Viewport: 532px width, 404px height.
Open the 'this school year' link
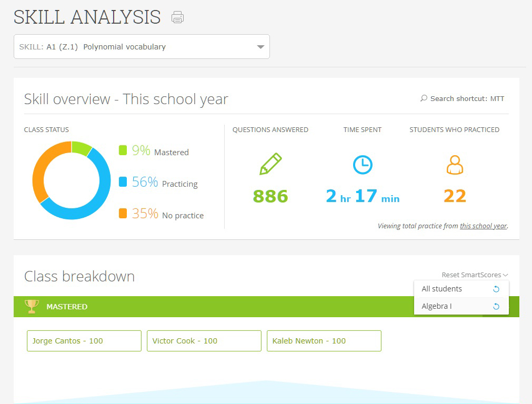(x=483, y=226)
